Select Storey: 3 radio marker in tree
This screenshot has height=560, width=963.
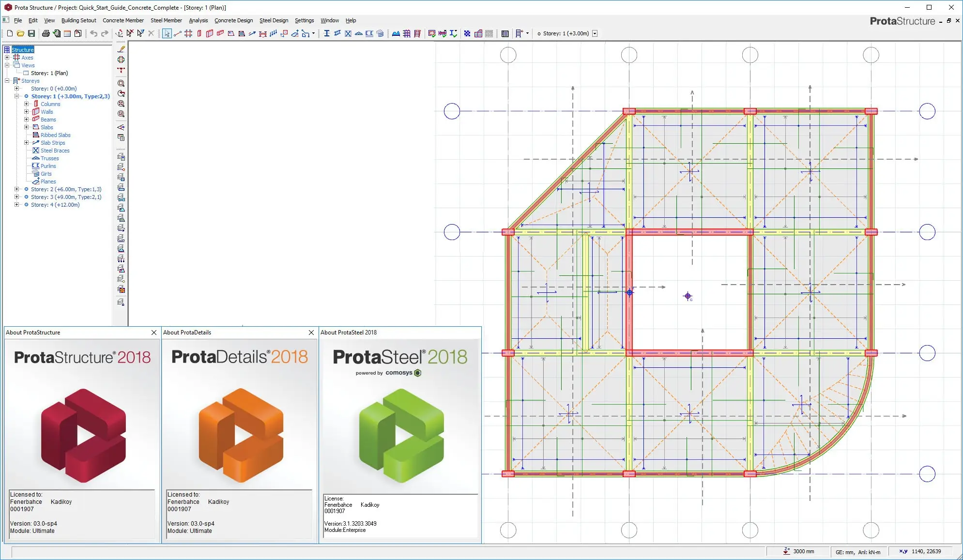coord(27,197)
